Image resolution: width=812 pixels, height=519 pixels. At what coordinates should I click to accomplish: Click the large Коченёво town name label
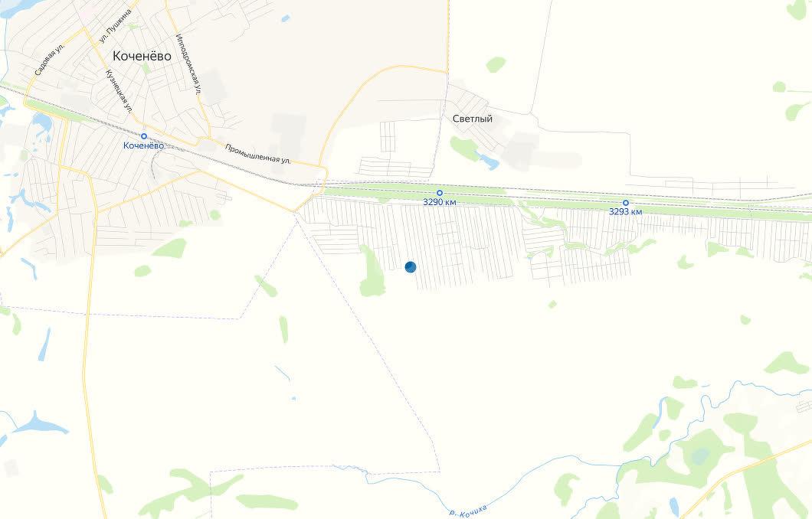pos(142,56)
